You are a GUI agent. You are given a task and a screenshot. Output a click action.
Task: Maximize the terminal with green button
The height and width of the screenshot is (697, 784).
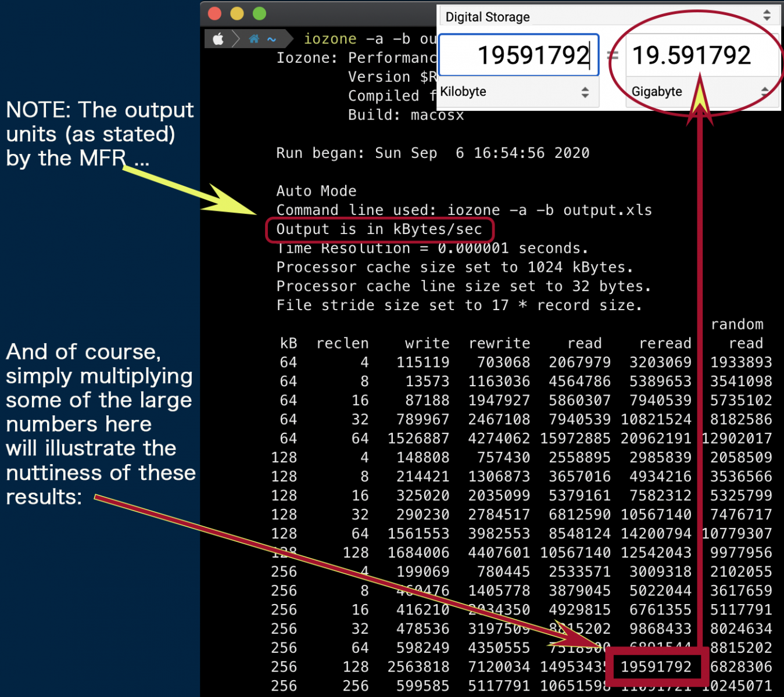point(259,13)
